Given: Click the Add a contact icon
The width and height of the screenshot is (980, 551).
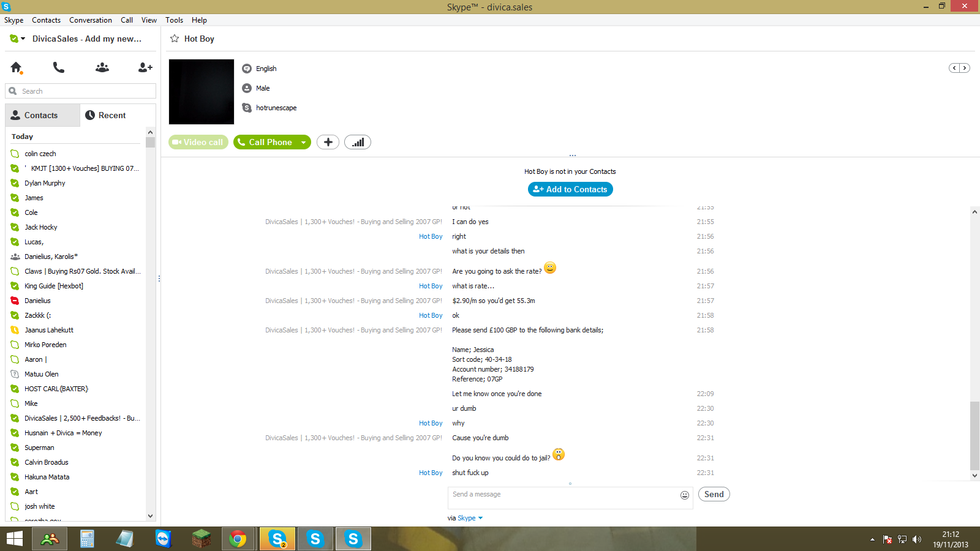Looking at the screenshot, I should [145, 67].
